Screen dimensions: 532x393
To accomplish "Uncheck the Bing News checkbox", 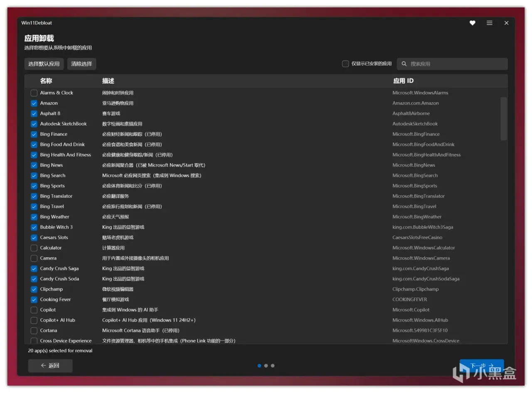I will pos(34,165).
